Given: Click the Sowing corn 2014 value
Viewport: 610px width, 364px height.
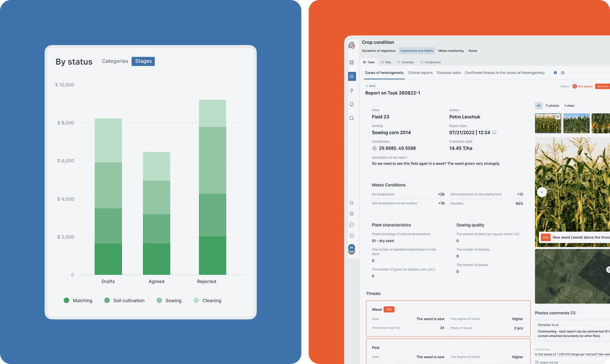Looking at the screenshot, I should tap(391, 132).
